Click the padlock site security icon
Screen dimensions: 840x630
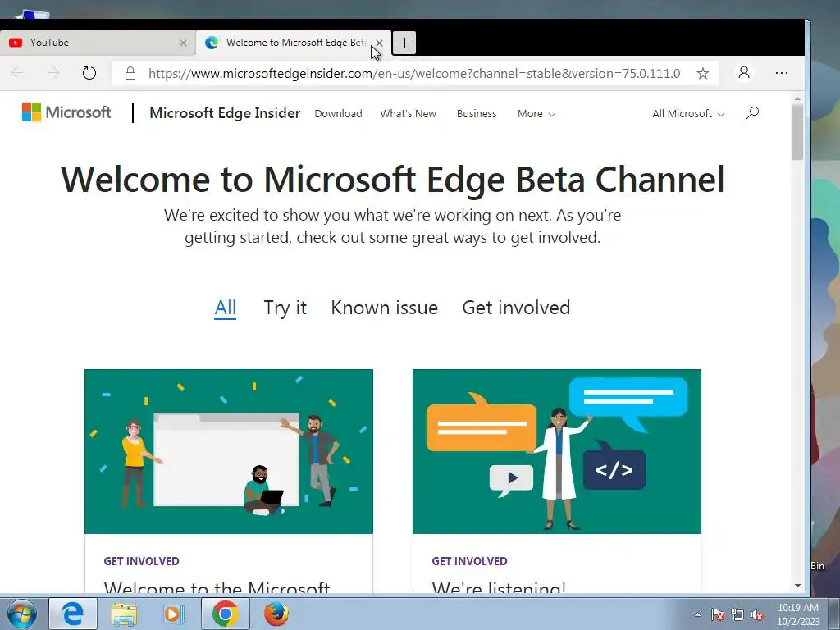click(x=130, y=73)
